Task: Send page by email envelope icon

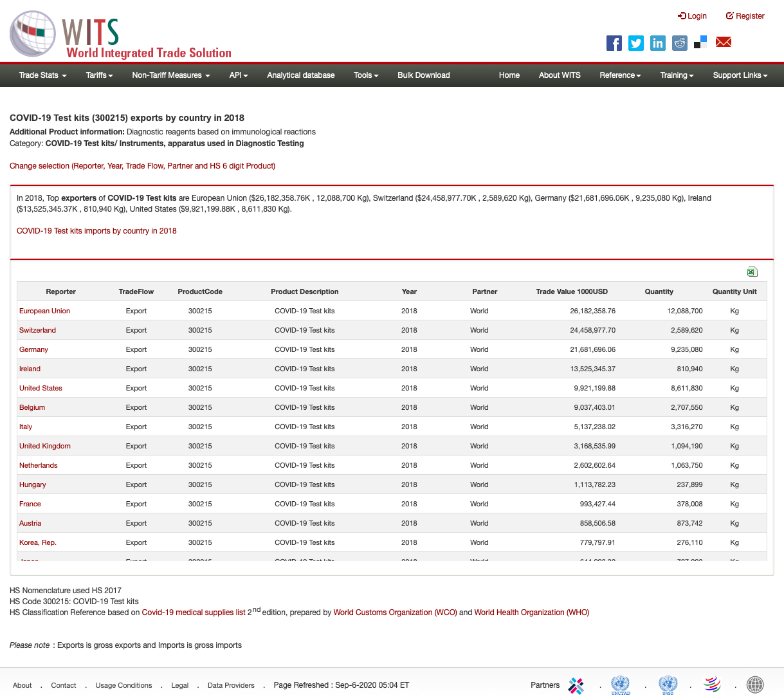Action: [x=724, y=42]
